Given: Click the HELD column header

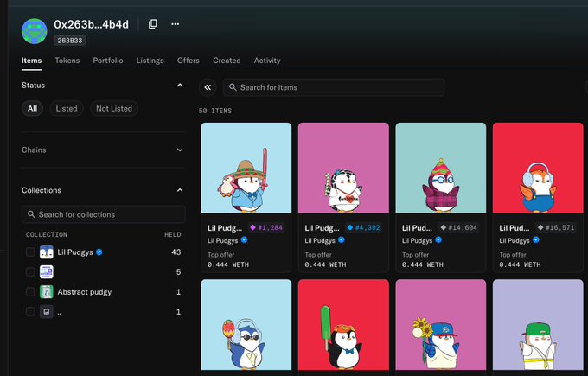Looking at the screenshot, I should (172, 234).
